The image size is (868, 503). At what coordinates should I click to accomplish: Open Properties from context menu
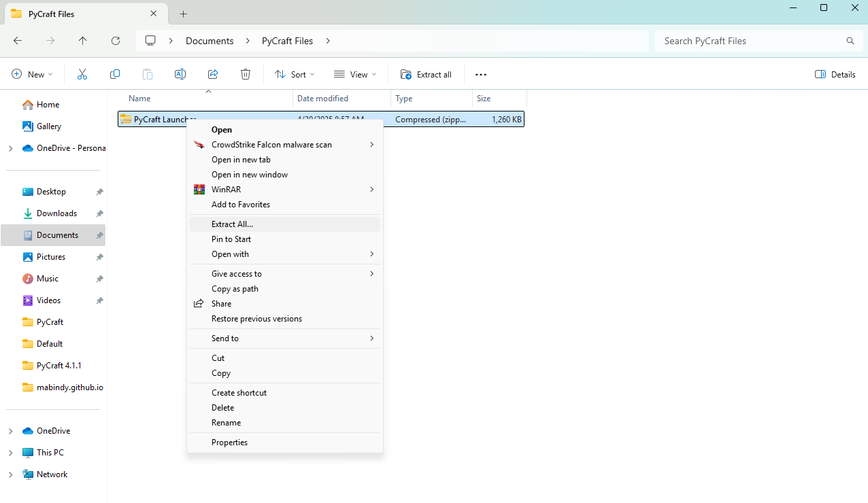click(x=285, y=443)
